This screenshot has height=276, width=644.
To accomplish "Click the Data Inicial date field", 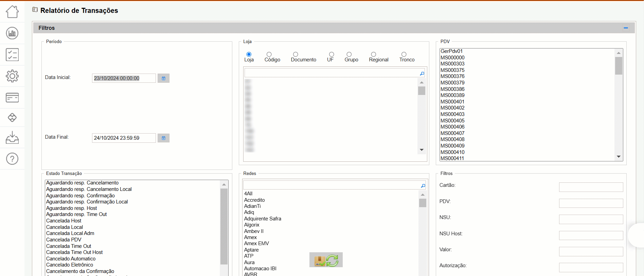I will tap(124, 78).
